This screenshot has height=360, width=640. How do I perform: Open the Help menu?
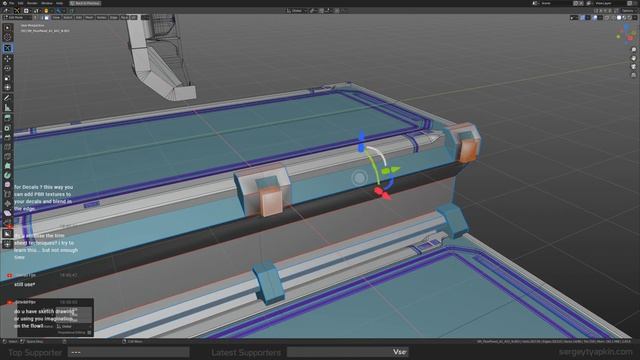[x=59, y=3]
